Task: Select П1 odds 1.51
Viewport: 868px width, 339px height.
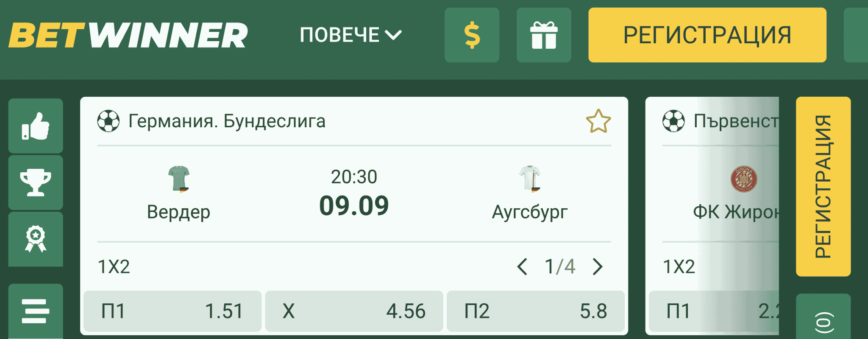Action: coord(172,311)
